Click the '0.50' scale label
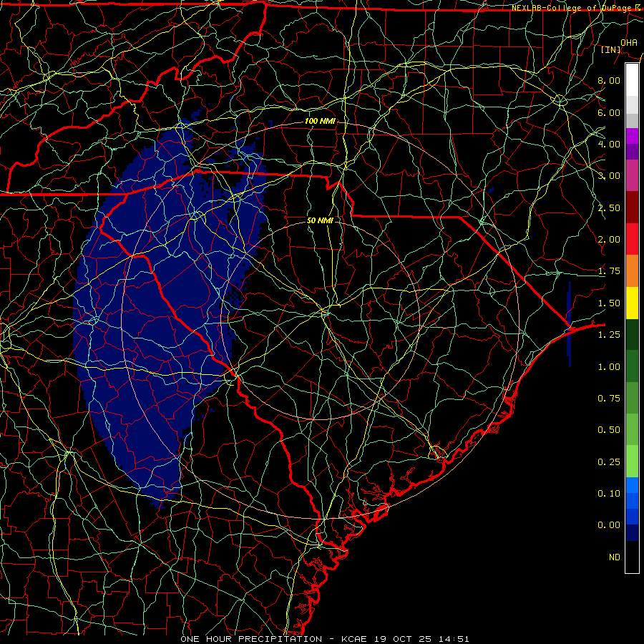This screenshot has width=644, height=644. tap(609, 430)
